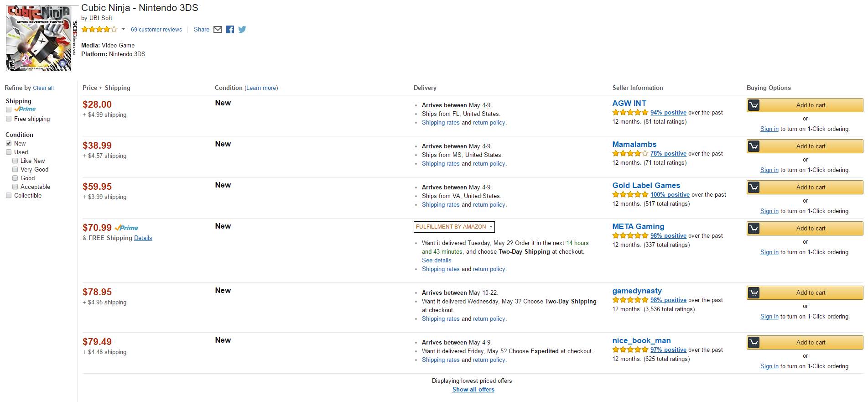Share this listing via email icon

[x=218, y=30]
